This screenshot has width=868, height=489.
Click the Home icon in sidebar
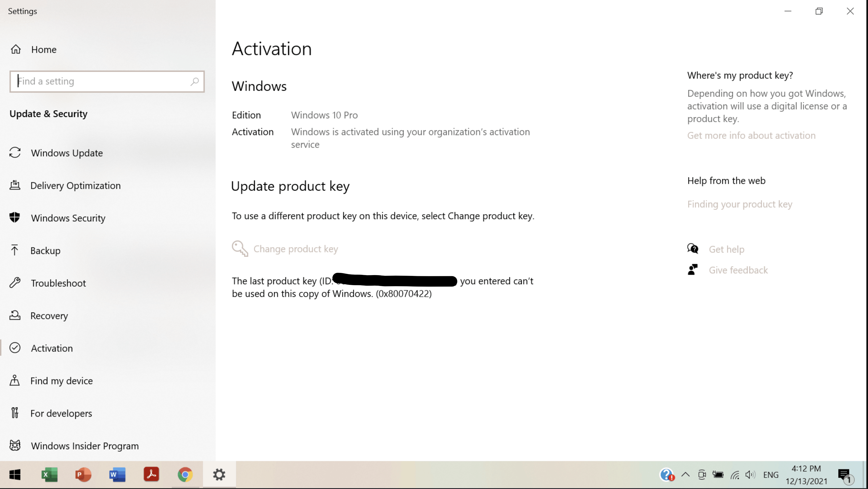15,50
